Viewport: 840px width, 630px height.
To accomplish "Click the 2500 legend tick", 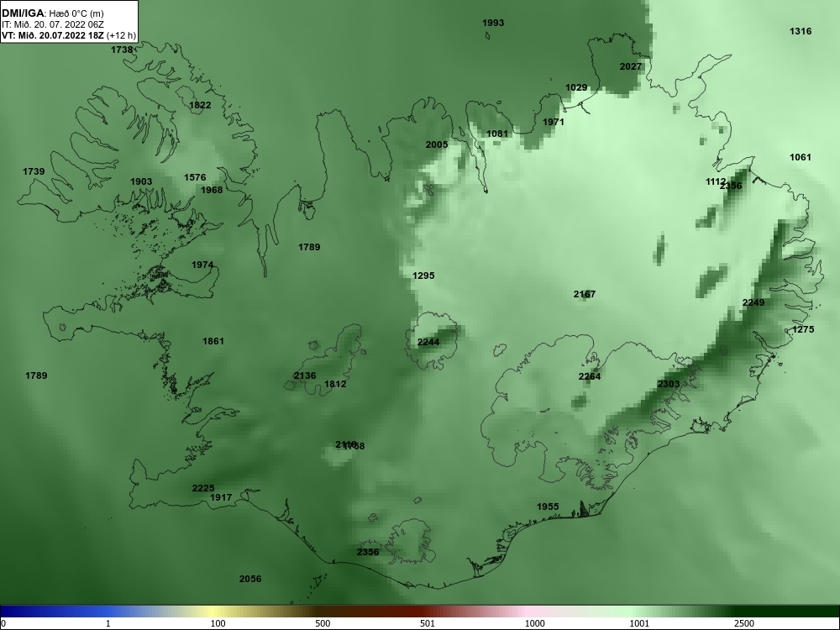I will pyautogui.click(x=744, y=623).
